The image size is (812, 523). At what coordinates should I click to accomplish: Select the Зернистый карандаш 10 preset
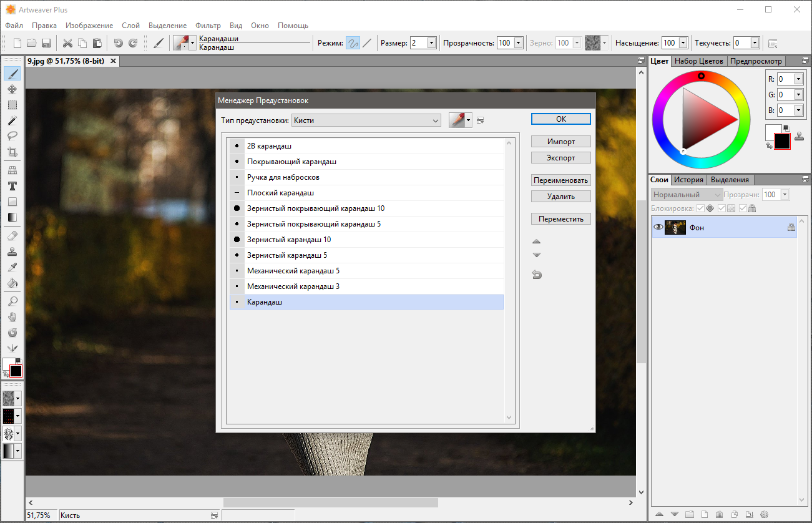[289, 240]
